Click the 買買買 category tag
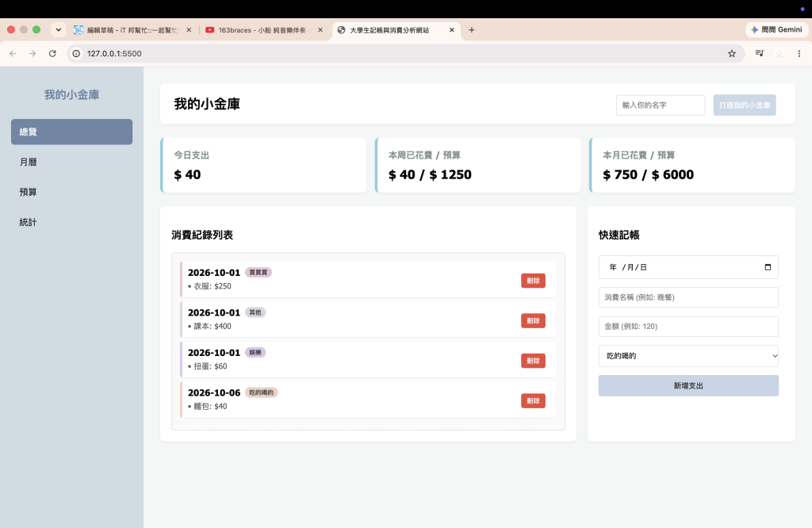Image resolution: width=812 pixels, height=528 pixels. click(x=259, y=272)
